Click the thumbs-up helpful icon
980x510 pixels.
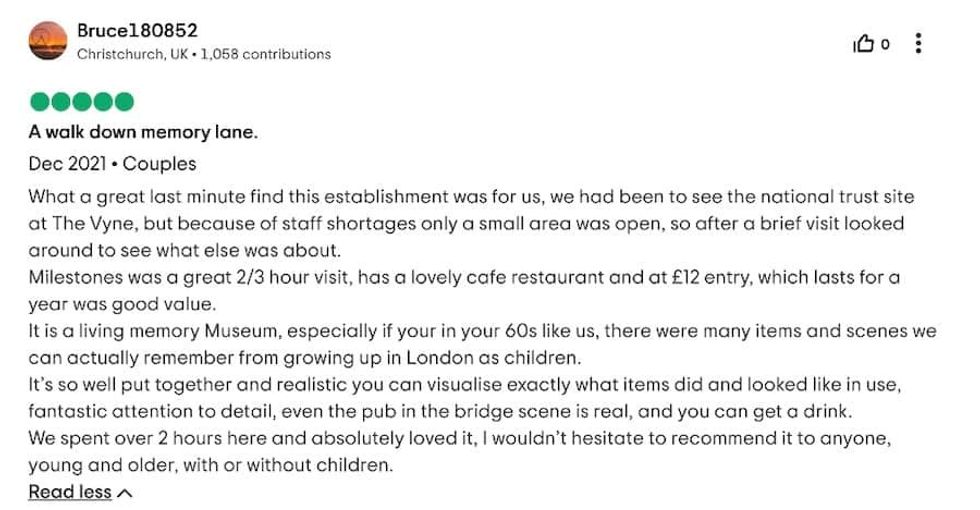(863, 43)
